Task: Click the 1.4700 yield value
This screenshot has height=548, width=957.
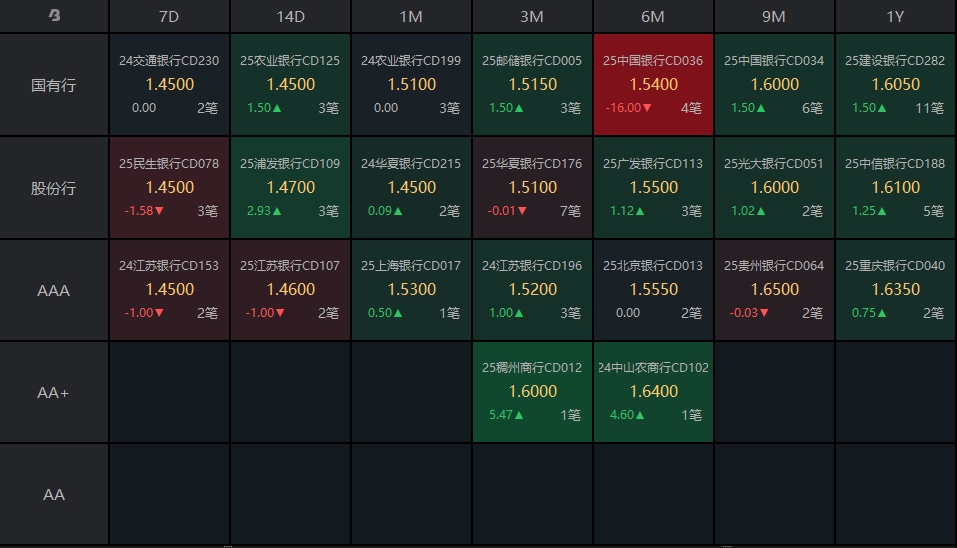Action: (291, 187)
